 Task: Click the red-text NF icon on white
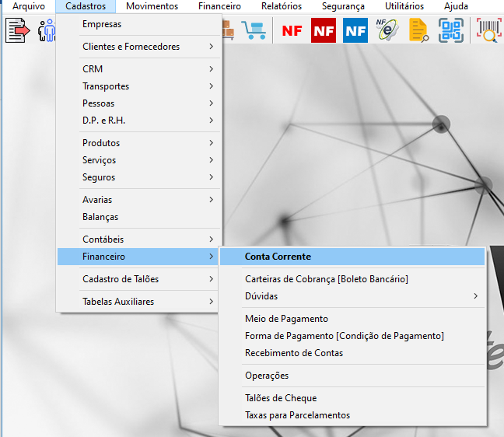point(292,31)
